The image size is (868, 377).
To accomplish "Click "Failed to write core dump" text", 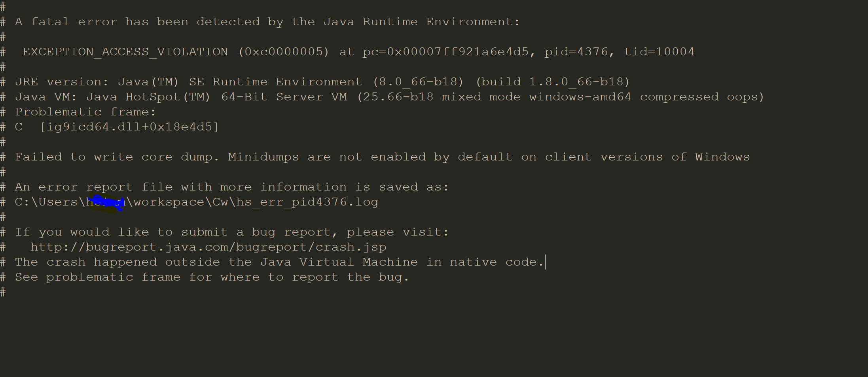I will coord(116,157).
